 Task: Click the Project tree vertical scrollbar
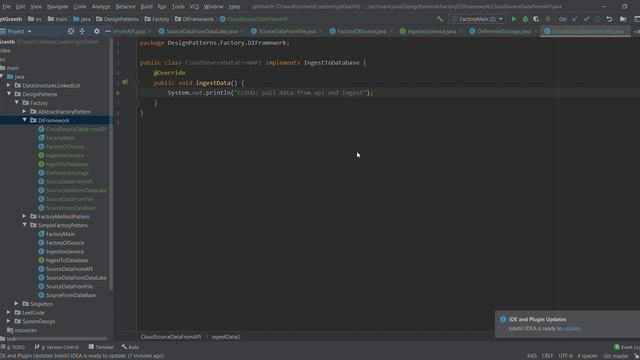[111, 163]
